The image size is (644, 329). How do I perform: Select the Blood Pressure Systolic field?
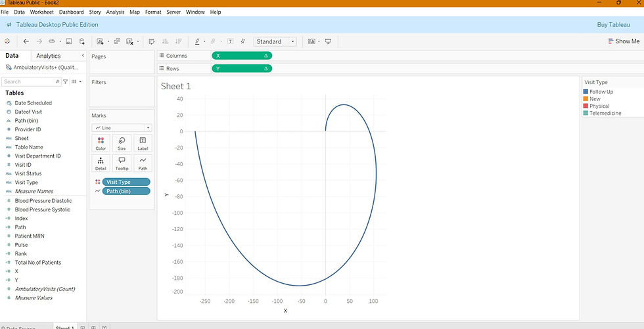coord(42,209)
